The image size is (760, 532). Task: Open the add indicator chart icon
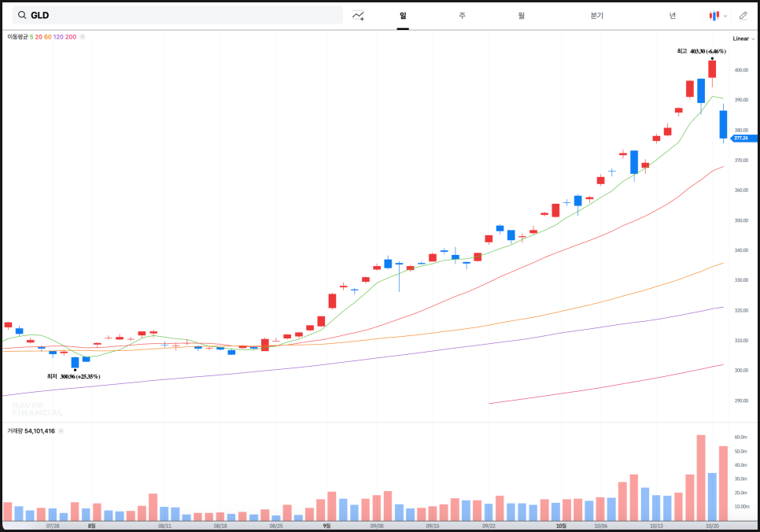pyautogui.click(x=359, y=15)
